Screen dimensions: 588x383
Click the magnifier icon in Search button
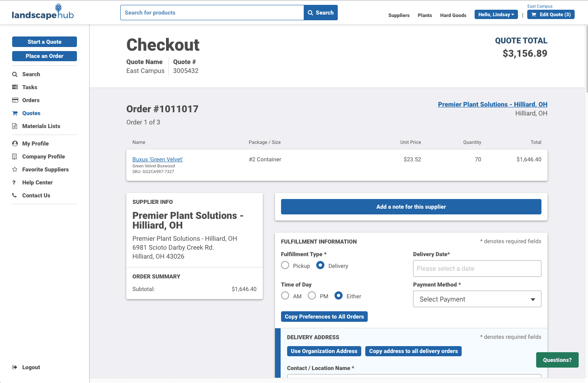click(311, 13)
